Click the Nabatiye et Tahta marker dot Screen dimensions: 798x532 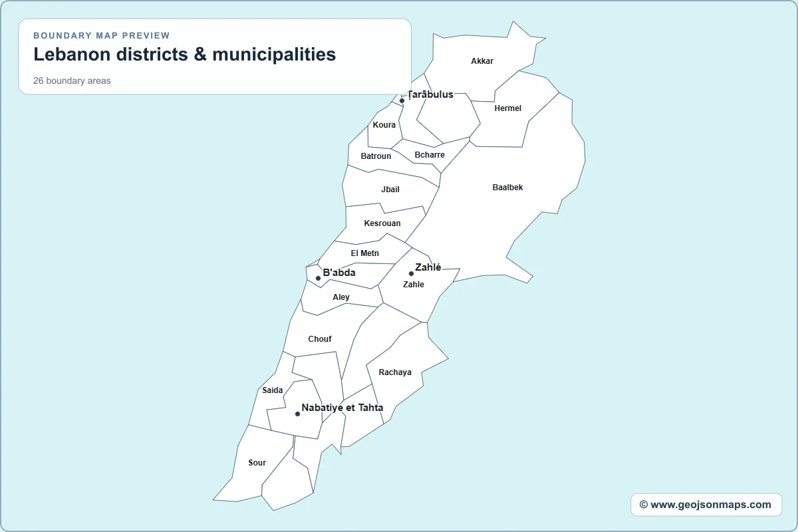tap(297, 414)
